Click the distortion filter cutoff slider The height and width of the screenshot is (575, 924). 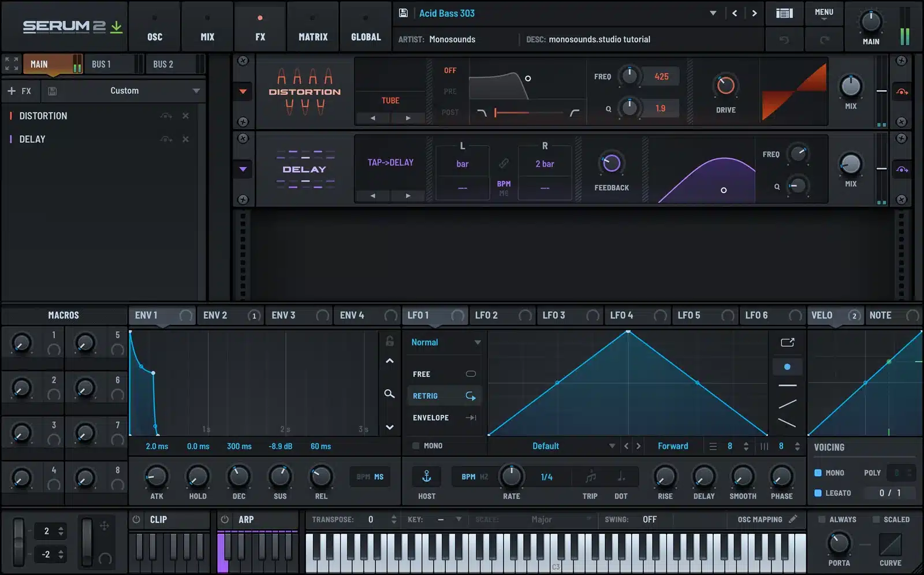click(x=528, y=113)
